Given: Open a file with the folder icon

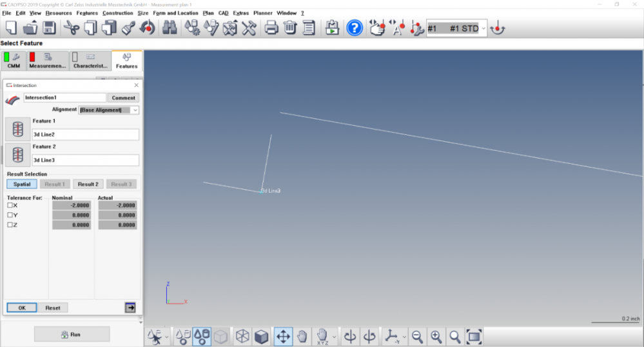Looking at the screenshot, I should tap(30, 28).
